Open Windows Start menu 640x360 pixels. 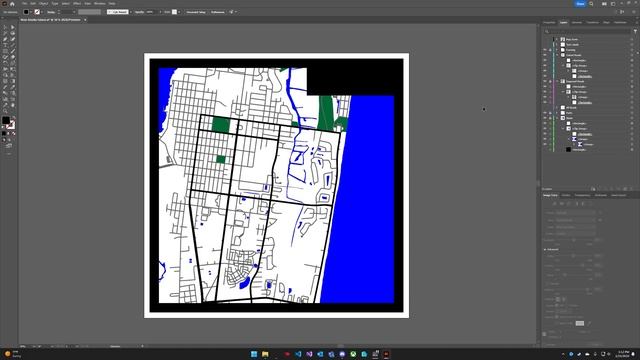point(254,354)
